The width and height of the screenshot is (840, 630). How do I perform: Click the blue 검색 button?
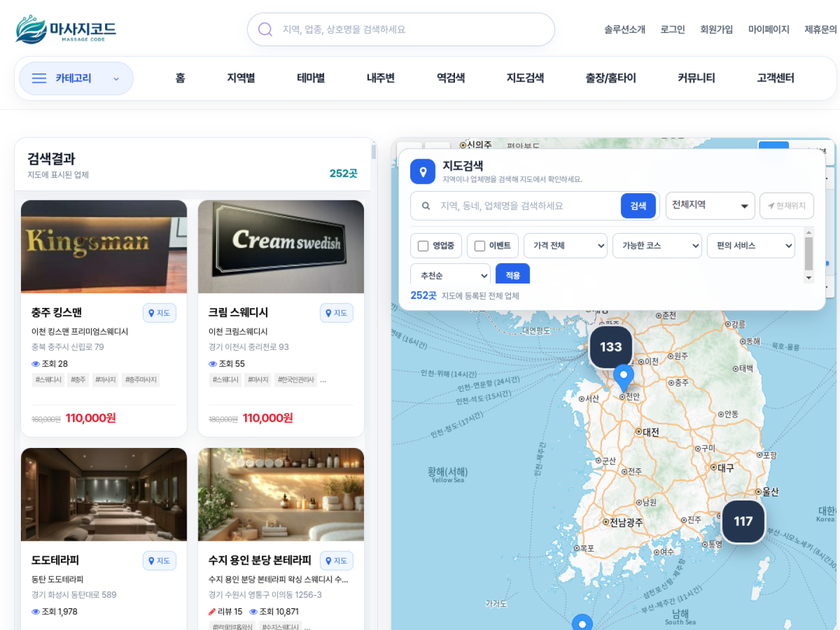638,206
